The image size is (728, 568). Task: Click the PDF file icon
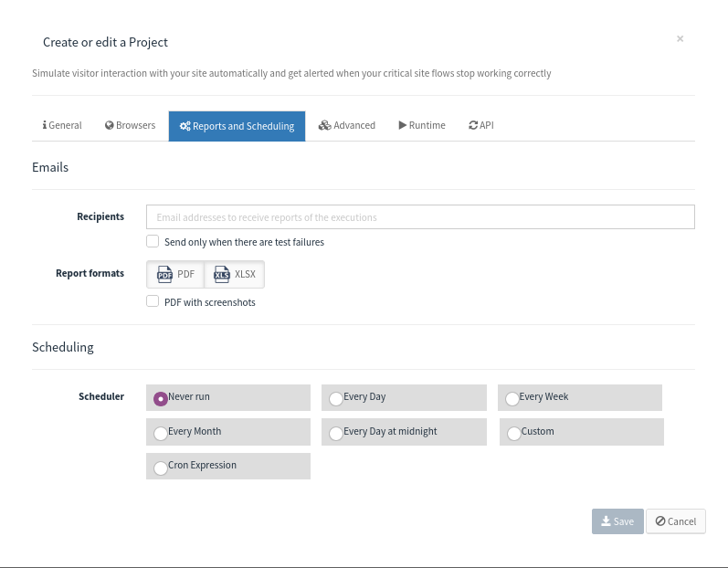click(x=164, y=274)
